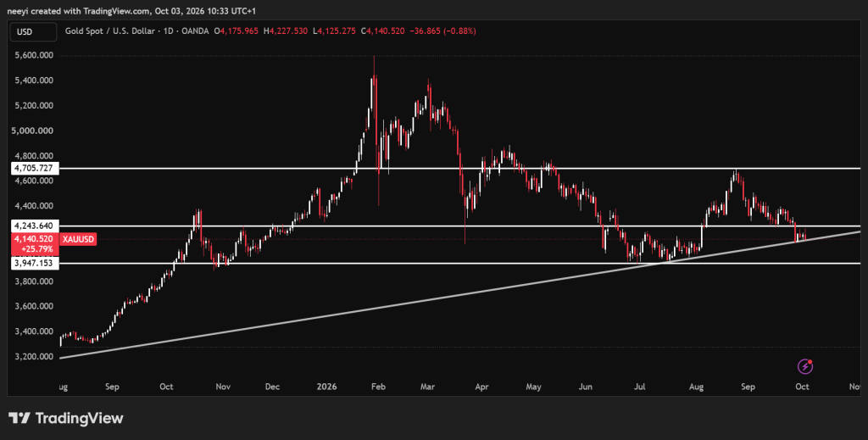Click the low price L4,125.275 value
The height and width of the screenshot is (440, 868).
334,31
